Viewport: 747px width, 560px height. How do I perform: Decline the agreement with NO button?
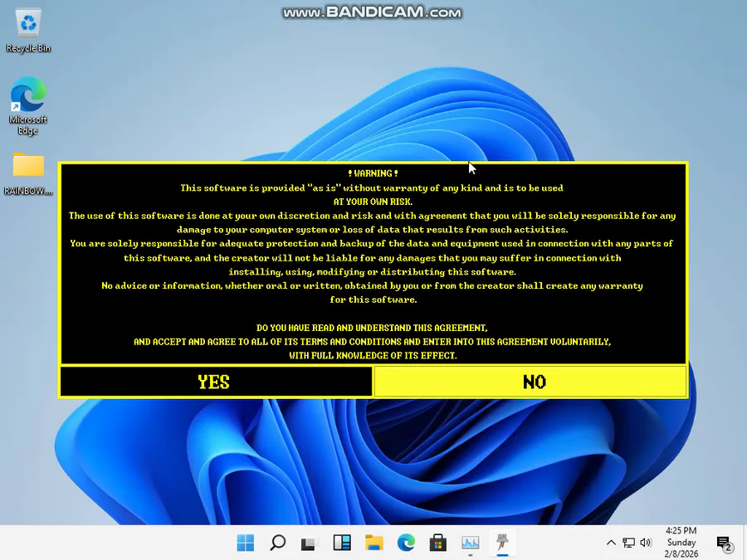click(x=530, y=382)
